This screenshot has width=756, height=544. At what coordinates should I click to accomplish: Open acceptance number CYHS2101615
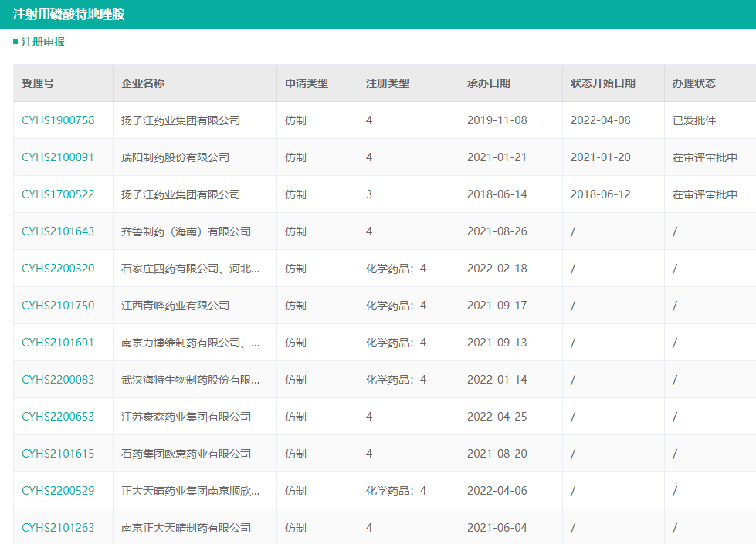(x=58, y=454)
